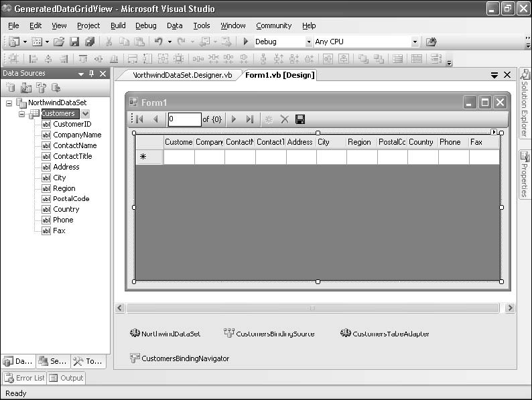Screen dimensions: 532x400
Task: Open the DataGridView smart tag arrow
Action: point(494,132)
